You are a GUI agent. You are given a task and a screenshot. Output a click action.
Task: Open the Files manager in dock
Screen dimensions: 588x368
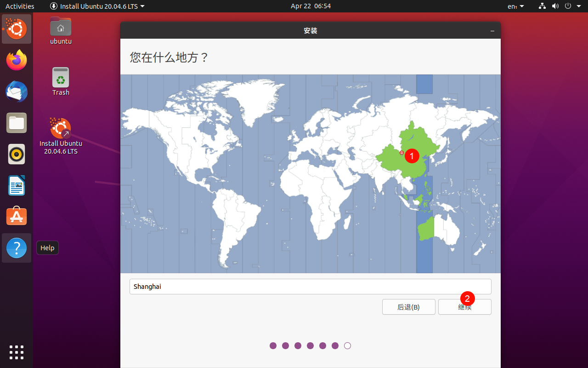pos(17,123)
